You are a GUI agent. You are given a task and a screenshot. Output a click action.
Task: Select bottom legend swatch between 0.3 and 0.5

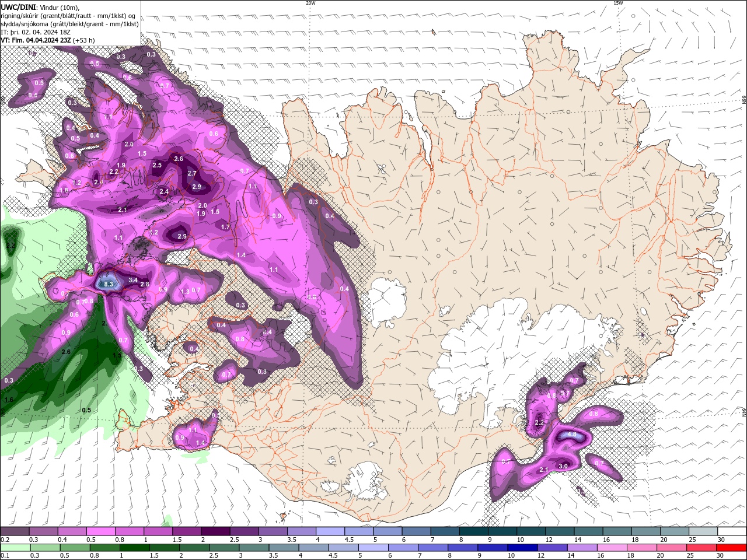[45, 548]
